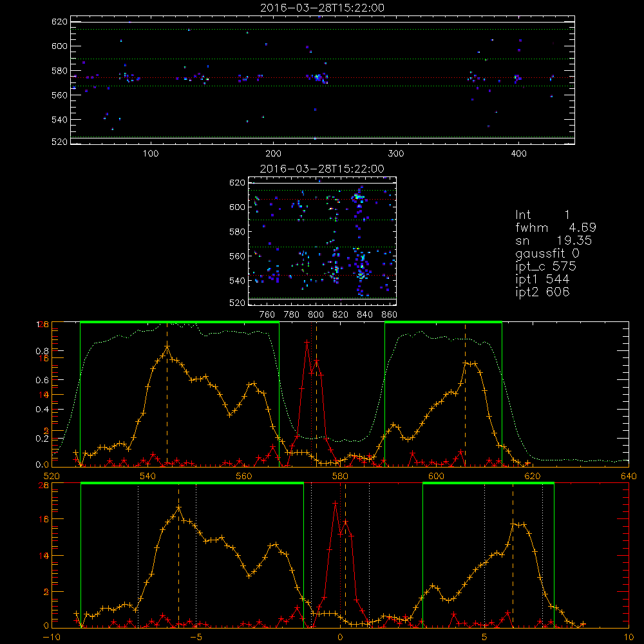The height and width of the screenshot is (644, 644).
Task: Click x-axis tick label 780 on middle plot
Action: click(292, 315)
